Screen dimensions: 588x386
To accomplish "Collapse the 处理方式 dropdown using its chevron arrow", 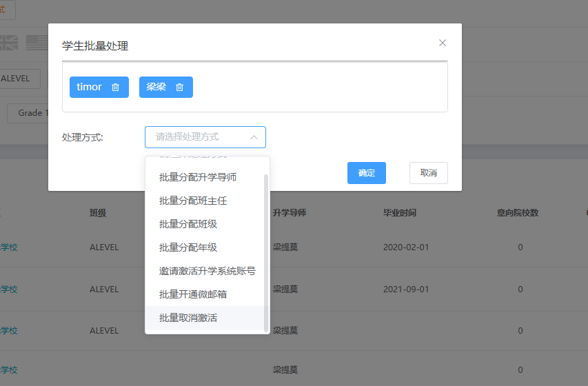I will 254,137.
